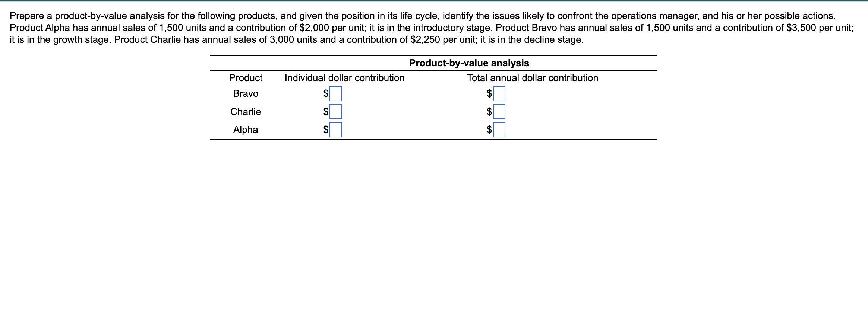
Task: Click the Bravo individual dollar contribution input box
Action: point(336,94)
